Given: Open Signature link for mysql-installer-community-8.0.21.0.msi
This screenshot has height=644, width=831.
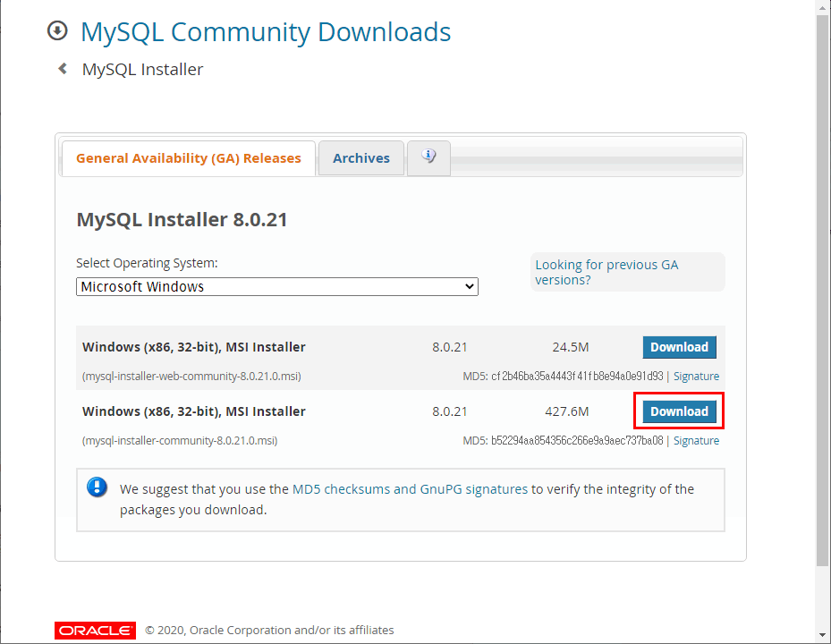Looking at the screenshot, I should pos(696,440).
